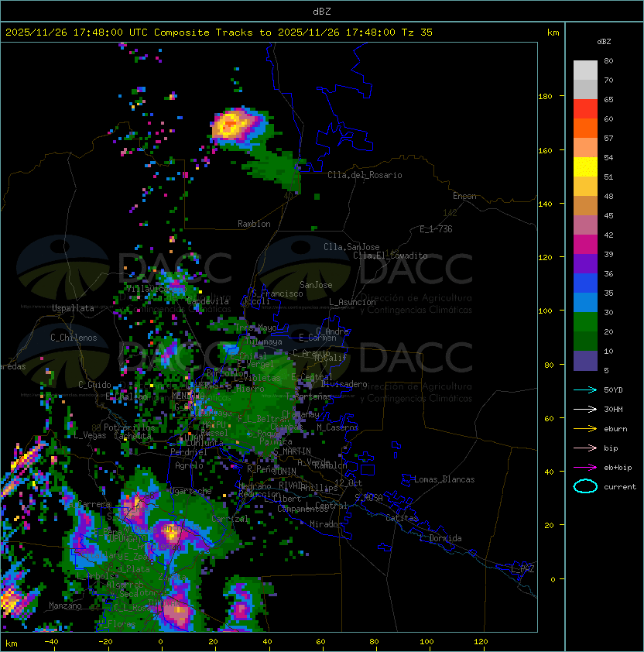Click the intense yellow-red storm cell core up north
Screen dimensions: 644x652
(x=230, y=124)
